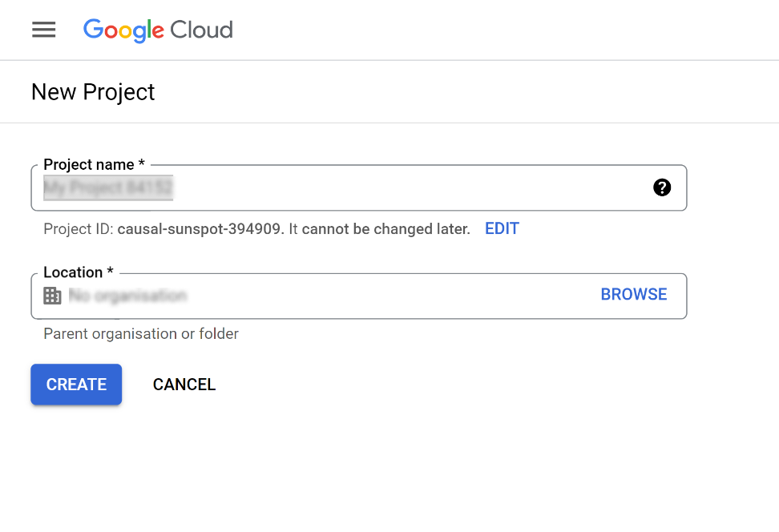Submit the form by clicking CREATE
The image size is (779, 532).
[75, 385]
